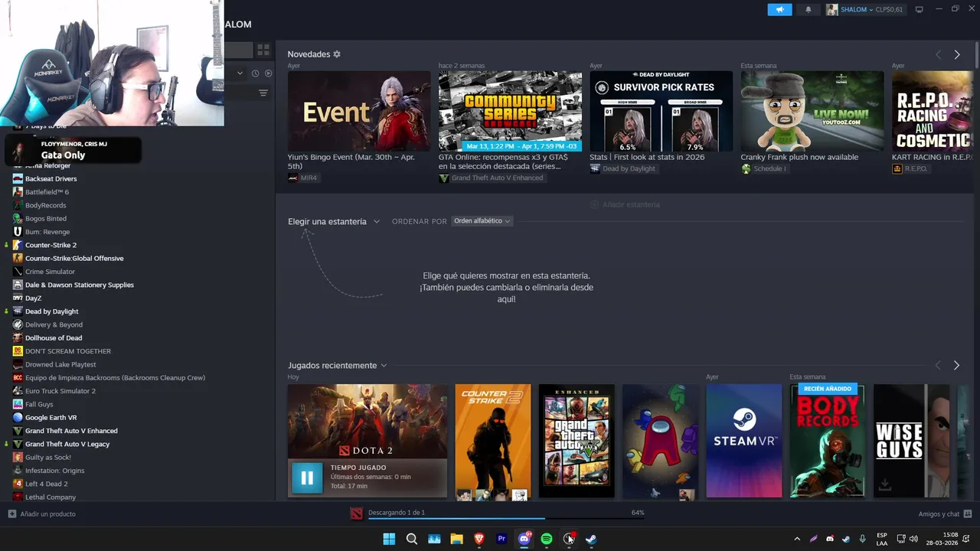Show the next recently played games
Image resolution: width=980 pixels, height=551 pixels.
point(956,366)
